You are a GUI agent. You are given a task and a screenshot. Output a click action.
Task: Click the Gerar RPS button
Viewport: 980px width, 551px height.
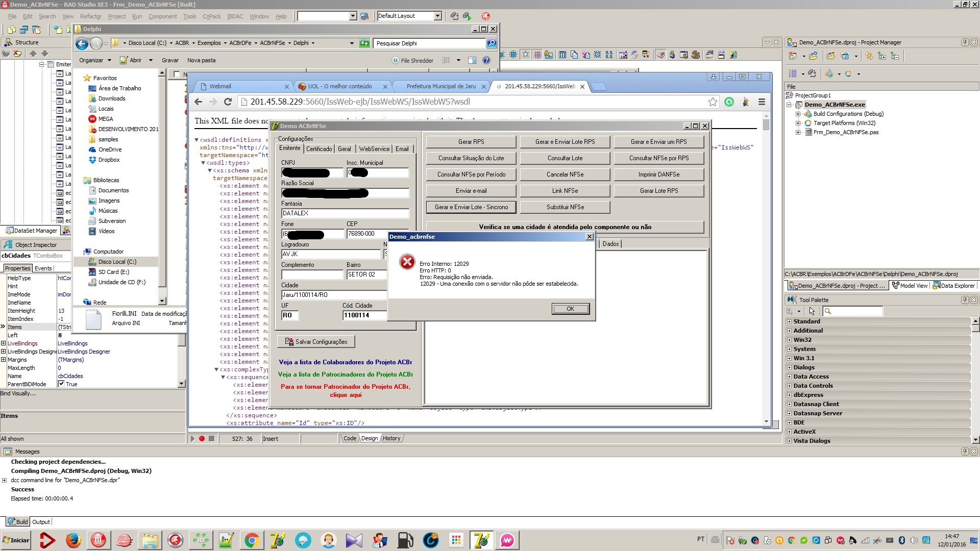471,142
